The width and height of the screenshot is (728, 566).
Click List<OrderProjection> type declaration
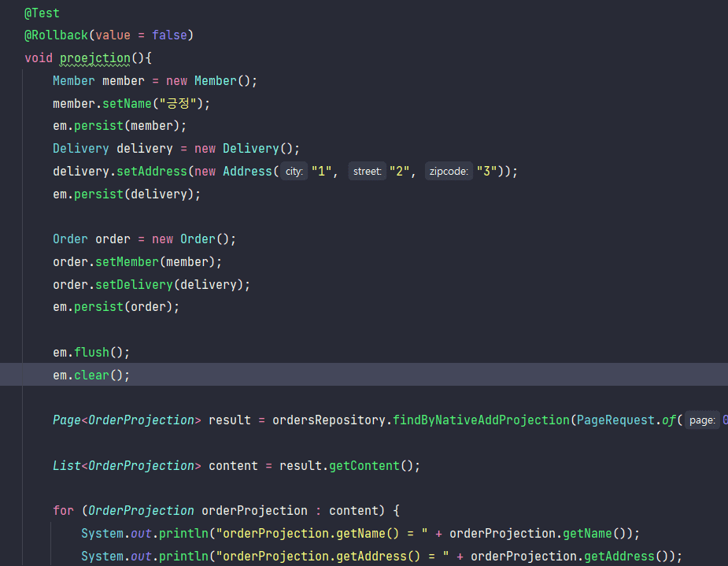[x=127, y=466]
